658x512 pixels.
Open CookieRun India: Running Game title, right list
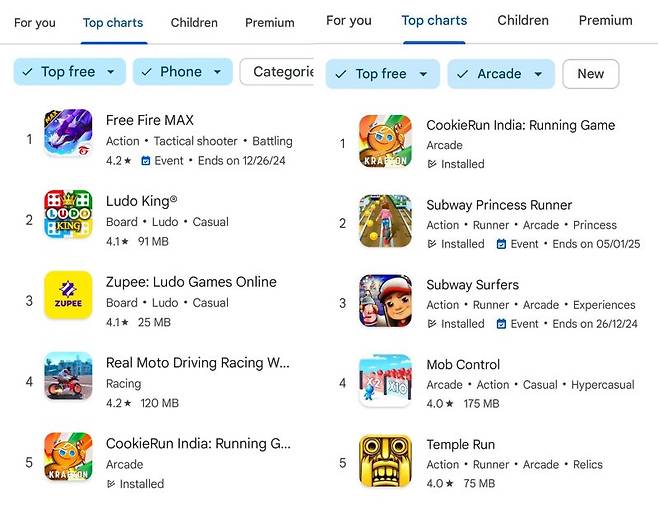click(520, 125)
